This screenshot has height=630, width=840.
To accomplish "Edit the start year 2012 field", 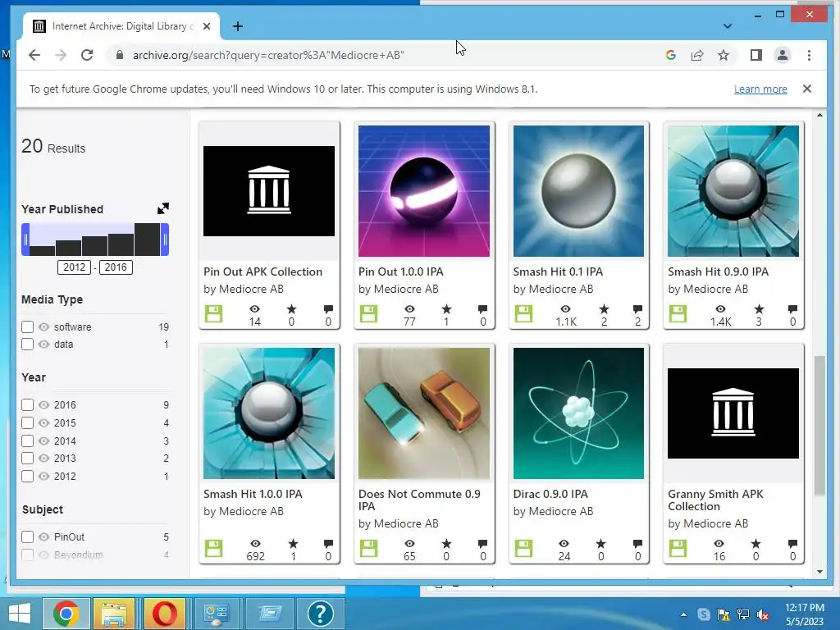I will tap(75, 267).
